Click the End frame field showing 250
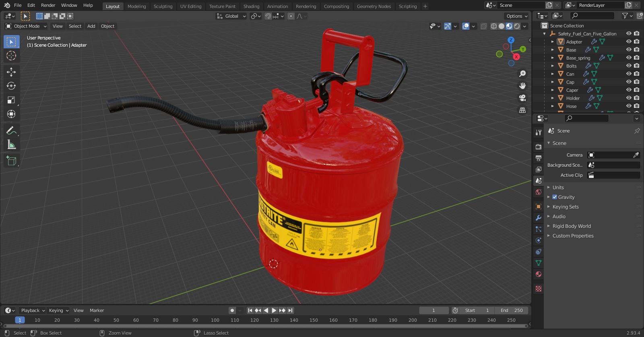 (x=512, y=310)
